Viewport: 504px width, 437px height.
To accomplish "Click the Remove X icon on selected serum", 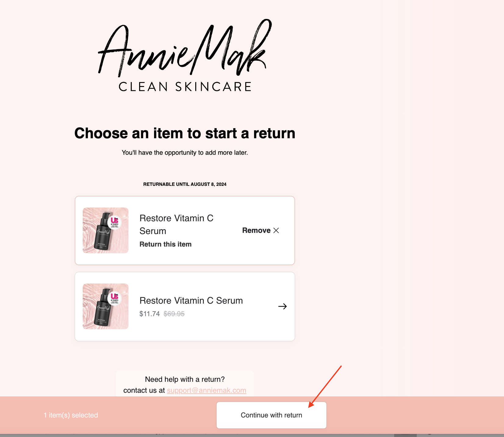I will tap(276, 230).
